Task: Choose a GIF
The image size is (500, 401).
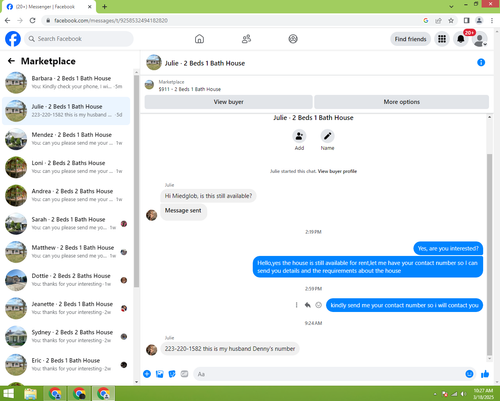Action: pyautogui.click(x=184, y=374)
